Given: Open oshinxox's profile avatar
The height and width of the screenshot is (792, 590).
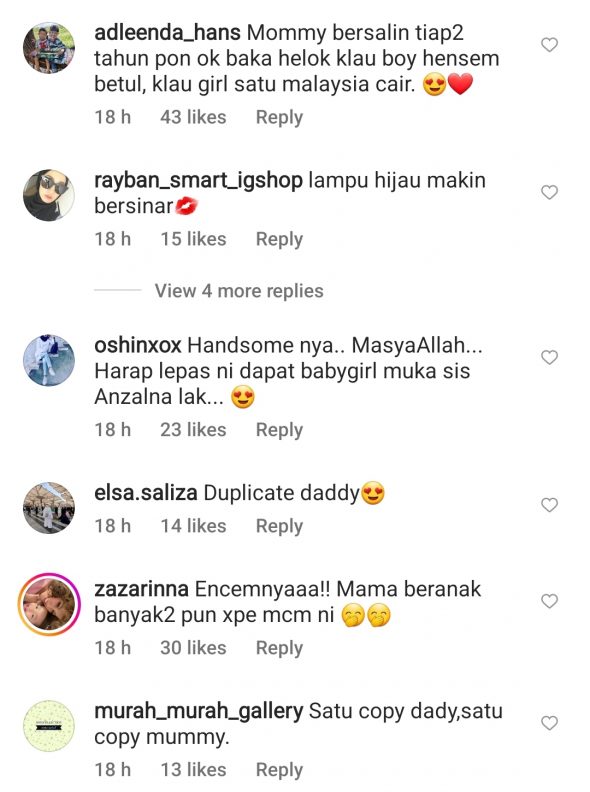Looking at the screenshot, I should pos(49,360).
